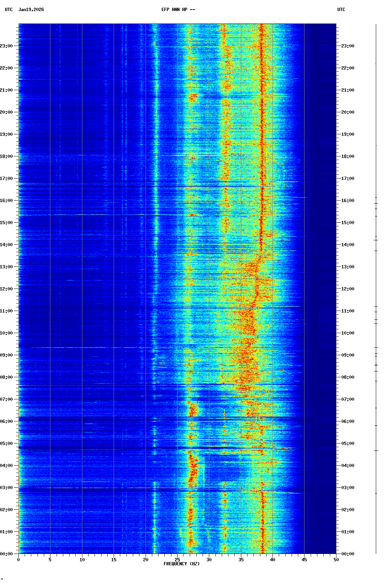Click the 45 tick label on the frequency axis
This screenshot has width=392, height=583.
(304, 560)
